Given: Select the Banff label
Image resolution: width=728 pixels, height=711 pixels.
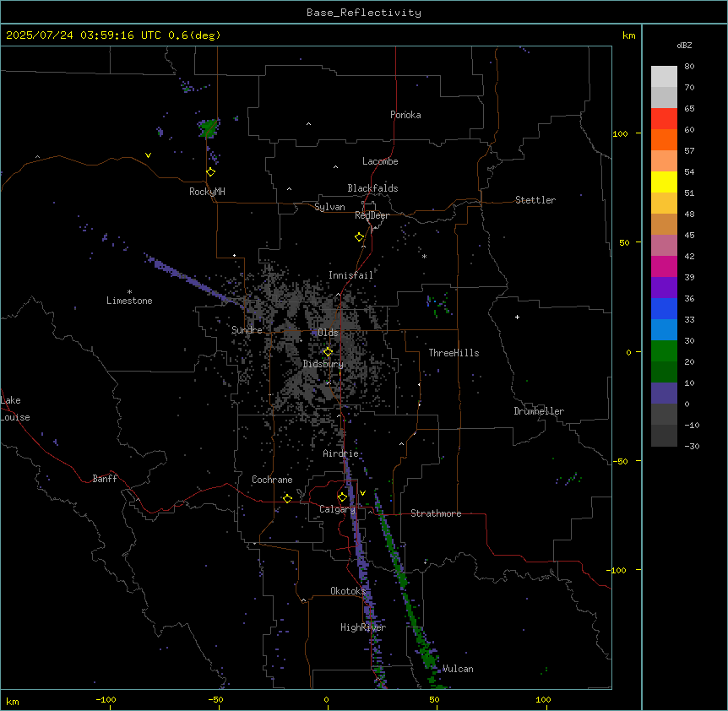Looking at the screenshot, I should [105, 479].
